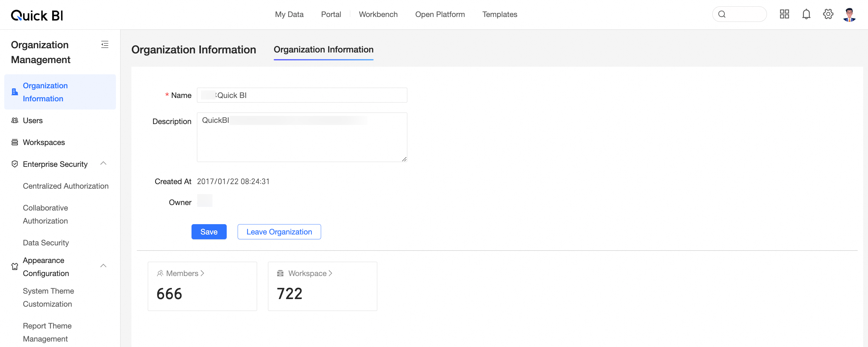Open the Open Platform menu
868x347 pixels.
pos(440,14)
